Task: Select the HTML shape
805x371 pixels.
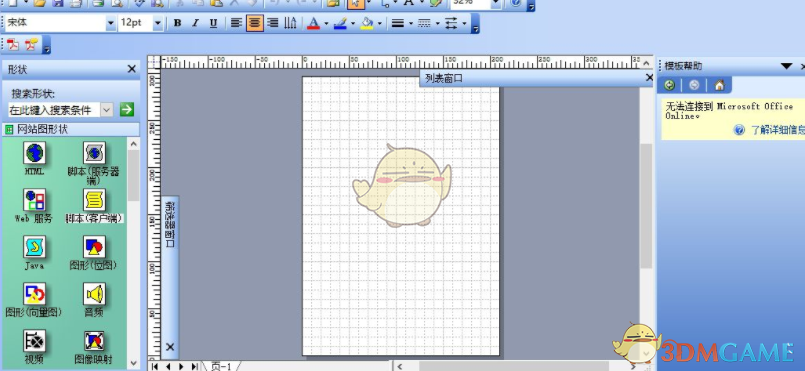Action: pyautogui.click(x=34, y=159)
